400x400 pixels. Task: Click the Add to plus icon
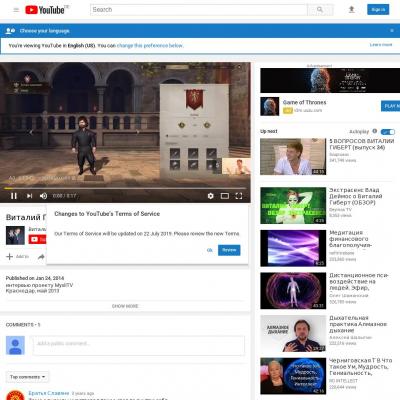[10, 256]
